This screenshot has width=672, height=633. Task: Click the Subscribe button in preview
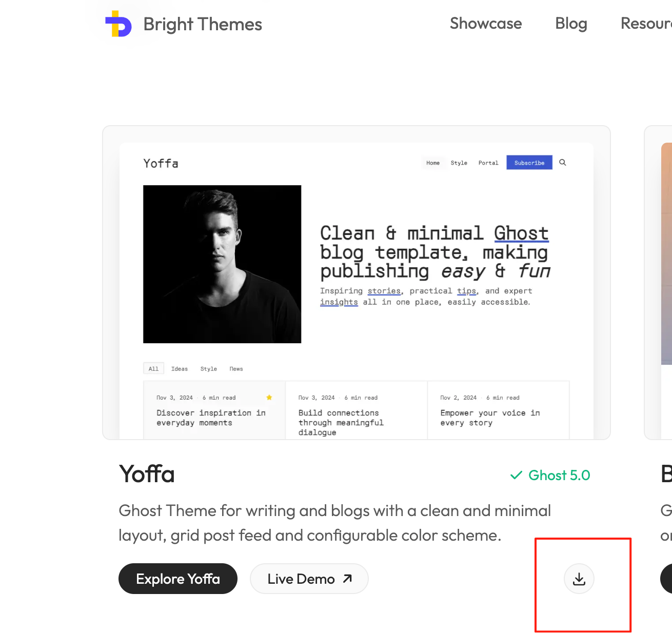pyautogui.click(x=529, y=163)
